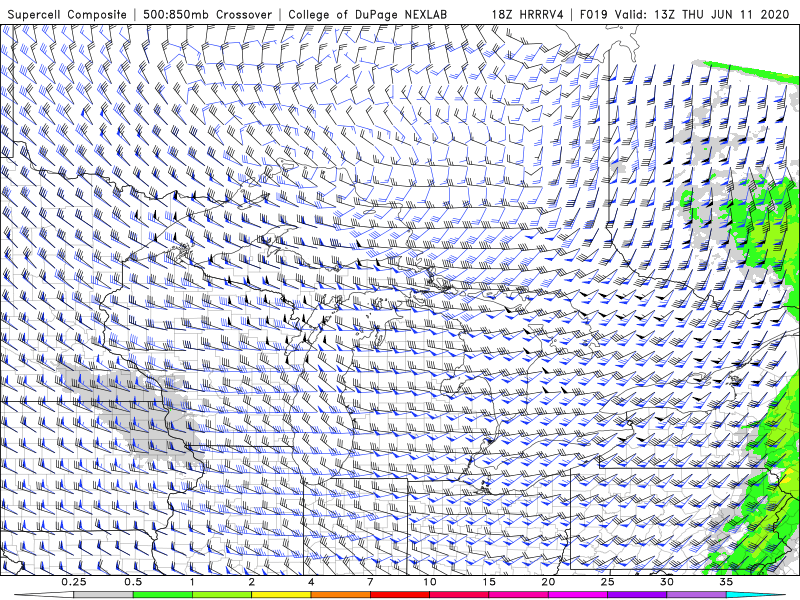Click the color bar segment between 30 and 35
This screenshot has height=600, width=800.
[696, 595]
